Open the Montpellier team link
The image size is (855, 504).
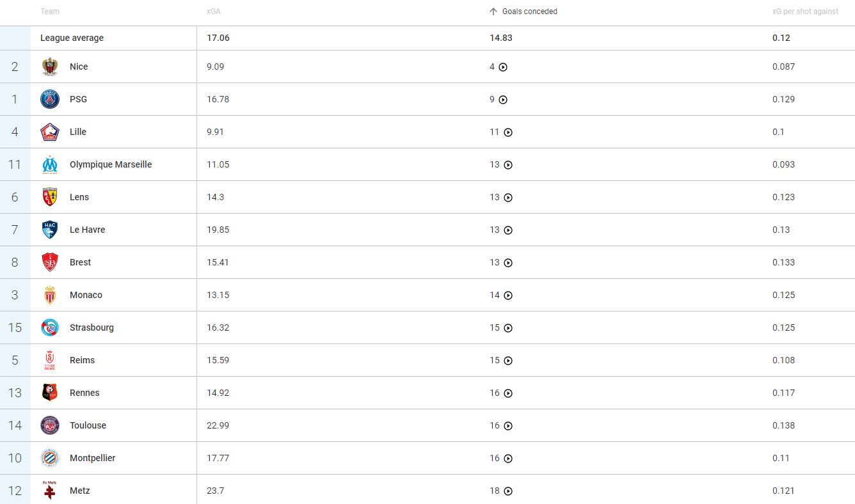pyautogui.click(x=92, y=458)
